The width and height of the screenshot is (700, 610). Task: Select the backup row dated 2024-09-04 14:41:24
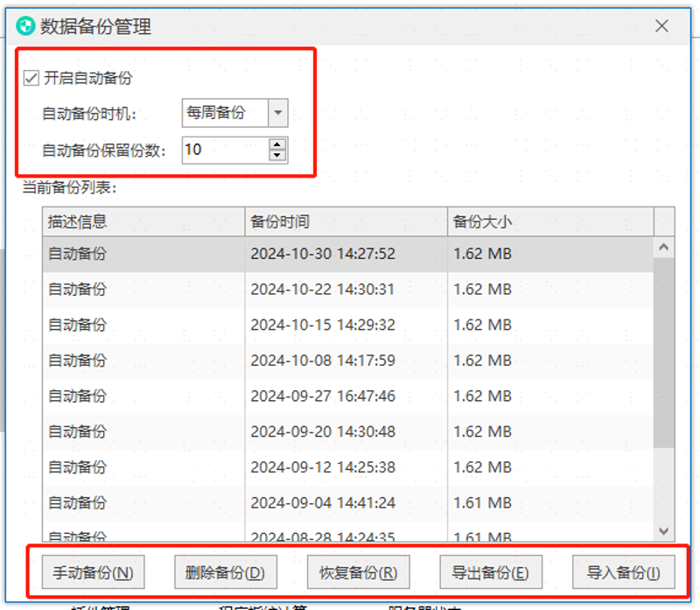coord(347,503)
